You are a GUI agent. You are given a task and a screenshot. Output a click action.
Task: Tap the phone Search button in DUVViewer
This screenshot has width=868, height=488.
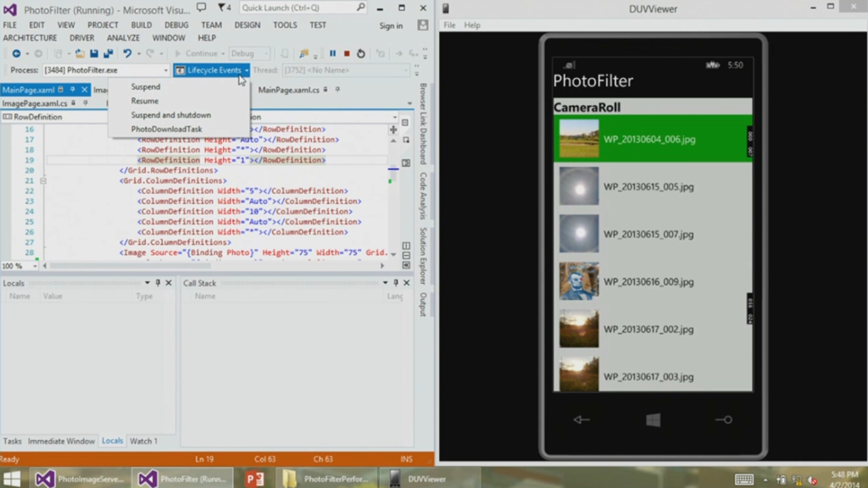pos(724,420)
